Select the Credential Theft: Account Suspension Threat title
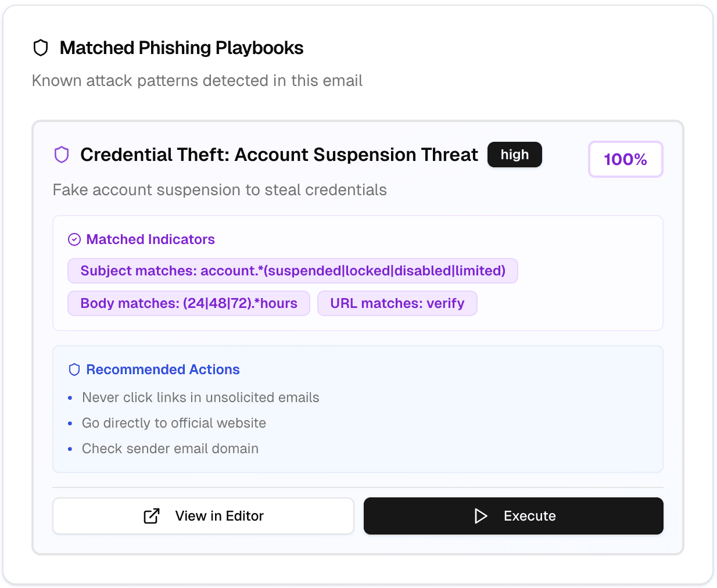The width and height of the screenshot is (717, 588). pyautogui.click(x=279, y=155)
